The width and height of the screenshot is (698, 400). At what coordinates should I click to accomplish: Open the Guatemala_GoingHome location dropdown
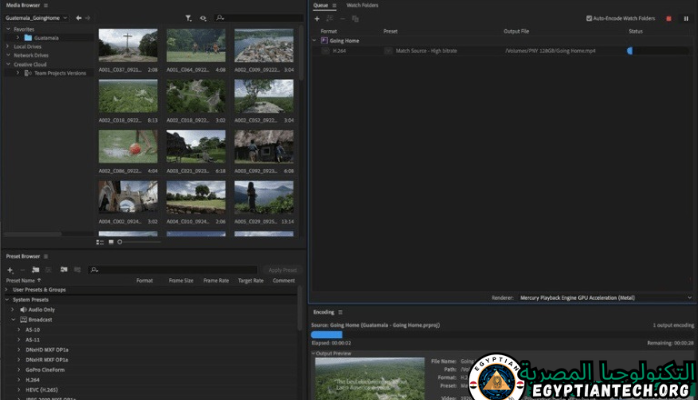36,18
